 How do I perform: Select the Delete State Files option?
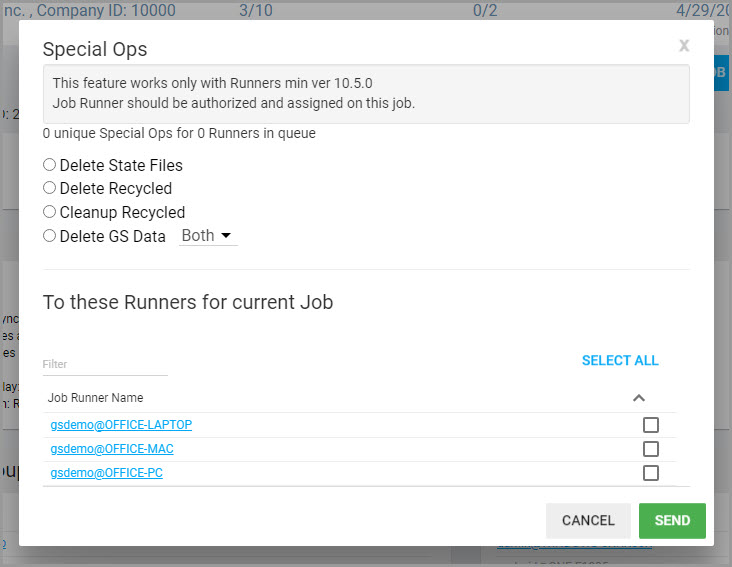tap(50, 165)
